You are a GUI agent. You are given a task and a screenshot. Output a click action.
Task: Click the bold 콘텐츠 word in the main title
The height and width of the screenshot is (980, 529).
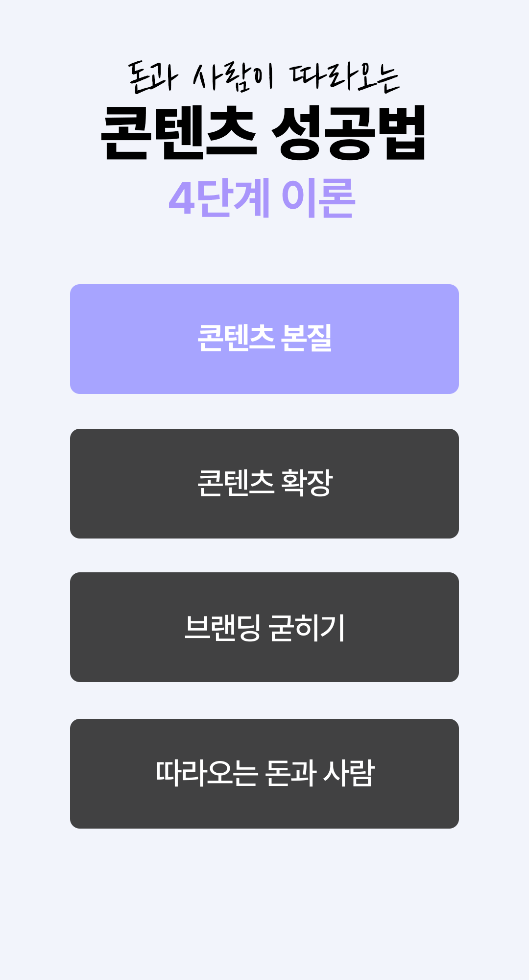pos(179,133)
